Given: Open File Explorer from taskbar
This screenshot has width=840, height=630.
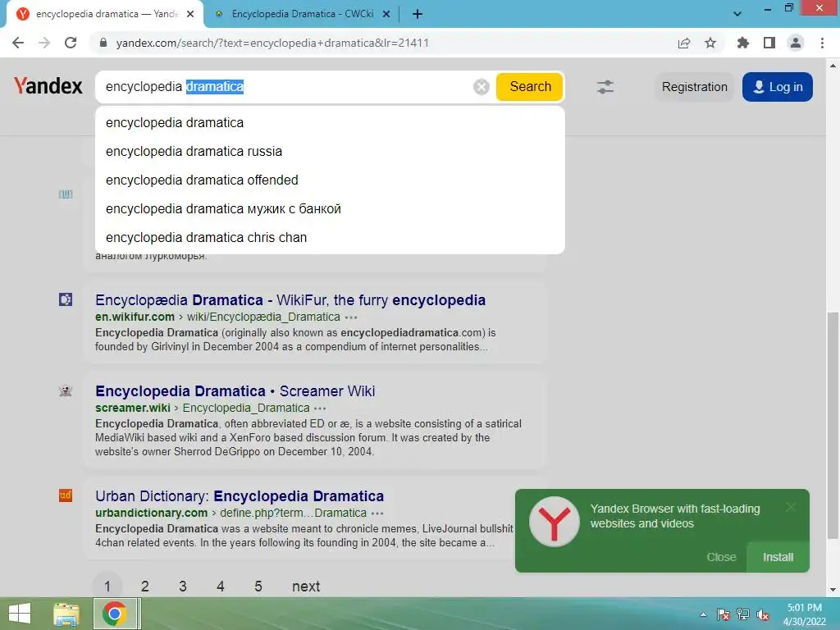Looking at the screenshot, I should point(66,614).
